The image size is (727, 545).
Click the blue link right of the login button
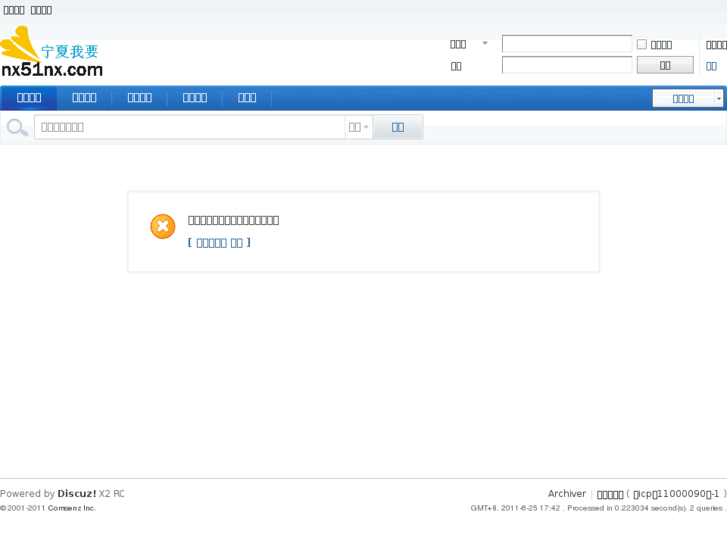pyautogui.click(x=711, y=66)
